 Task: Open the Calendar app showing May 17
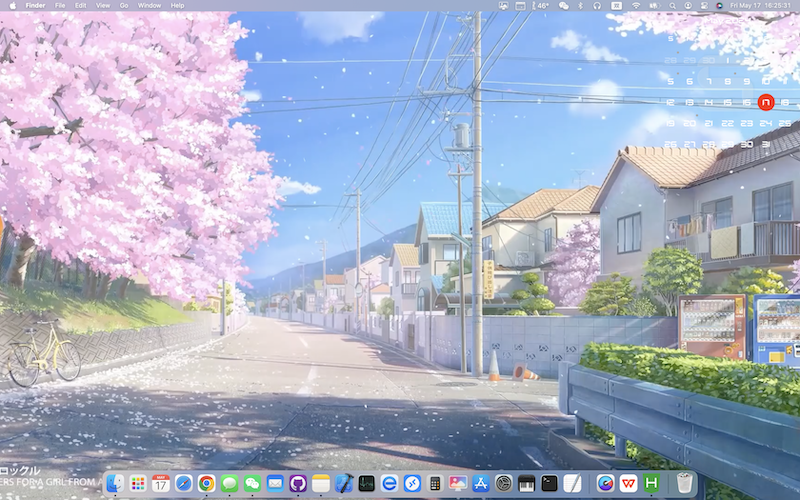(x=161, y=483)
